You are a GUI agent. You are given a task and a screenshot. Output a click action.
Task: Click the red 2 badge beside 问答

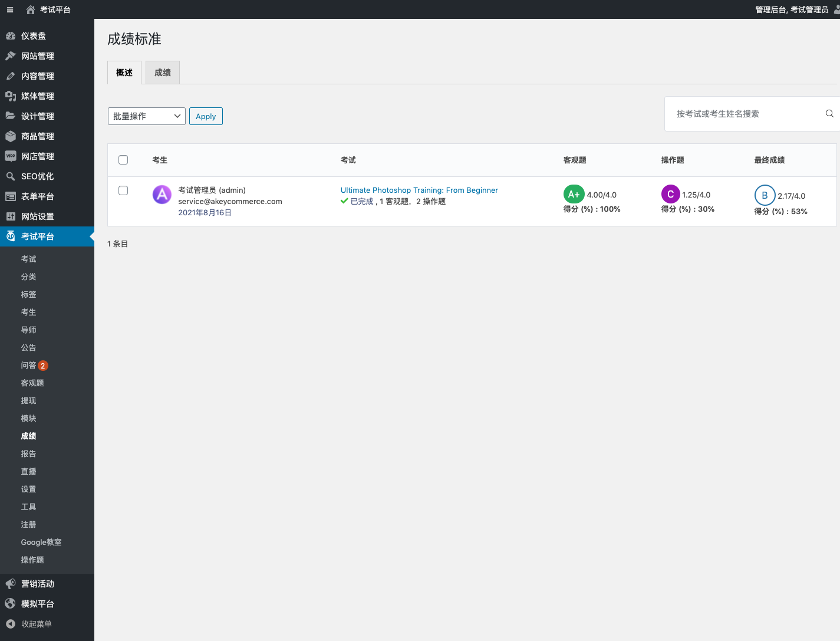43,366
